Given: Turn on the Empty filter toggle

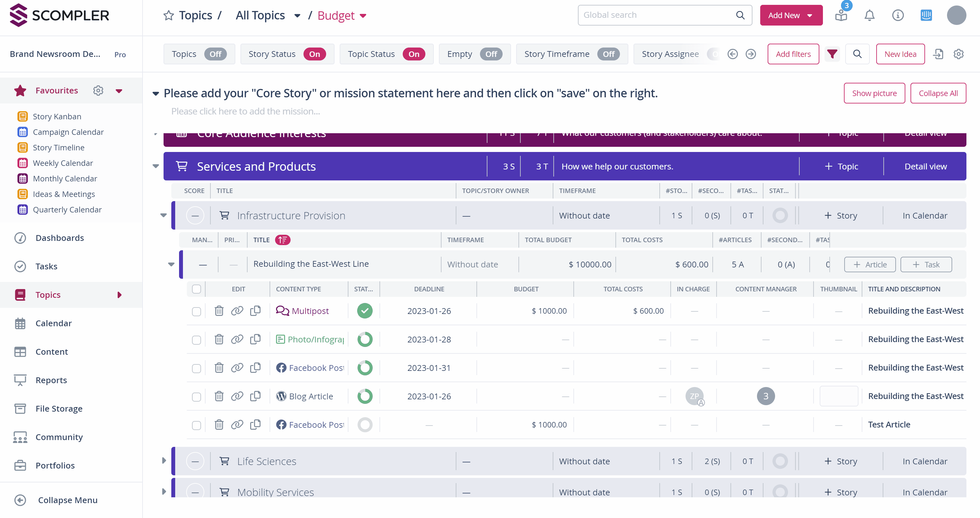Looking at the screenshot, I should coord(491,54).
